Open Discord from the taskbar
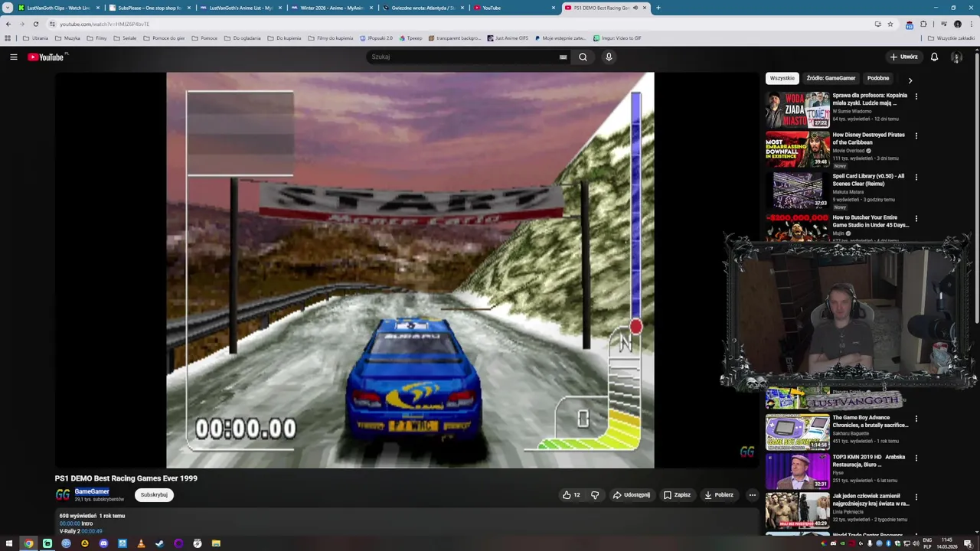 (103, 543)
